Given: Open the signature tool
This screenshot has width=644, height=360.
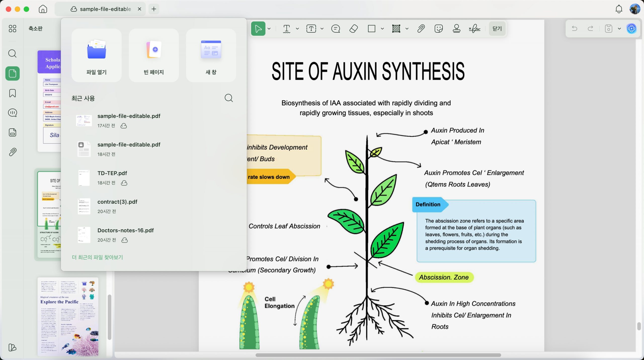Looking at the screenshot, I should click(474, 29).
